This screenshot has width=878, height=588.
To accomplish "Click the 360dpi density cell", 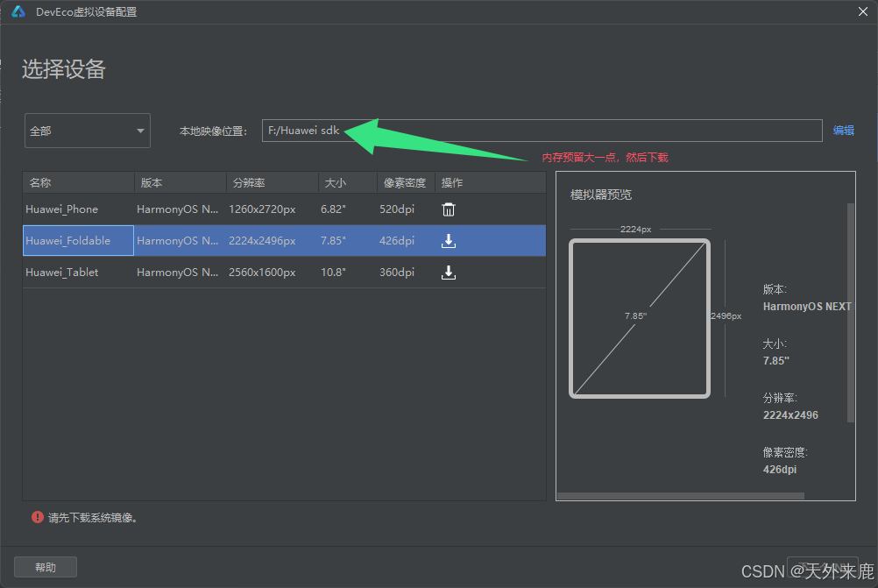I will (397, 273).
